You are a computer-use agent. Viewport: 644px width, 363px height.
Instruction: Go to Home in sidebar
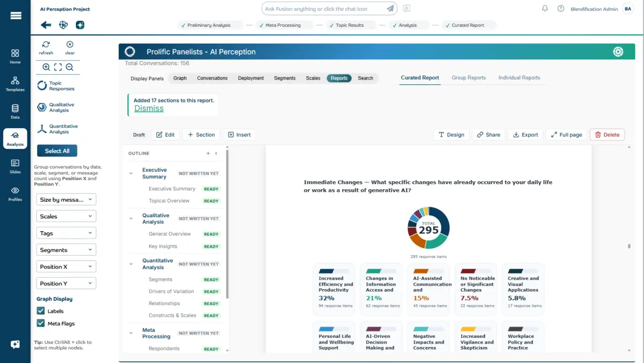(15, 56)
